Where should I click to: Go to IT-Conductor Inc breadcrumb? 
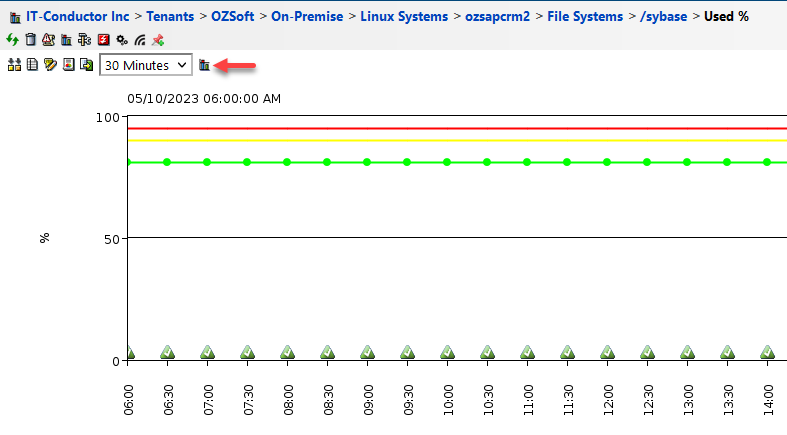pos(75,17)
